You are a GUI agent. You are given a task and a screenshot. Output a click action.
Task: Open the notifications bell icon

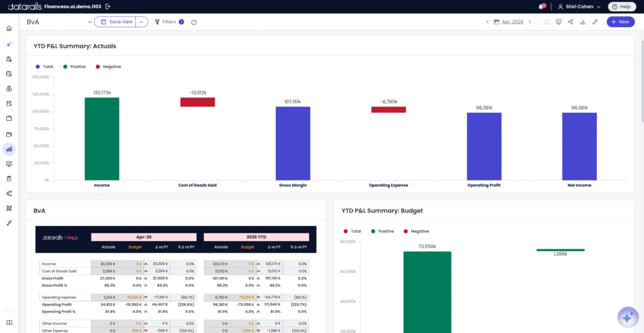point(541,6)
